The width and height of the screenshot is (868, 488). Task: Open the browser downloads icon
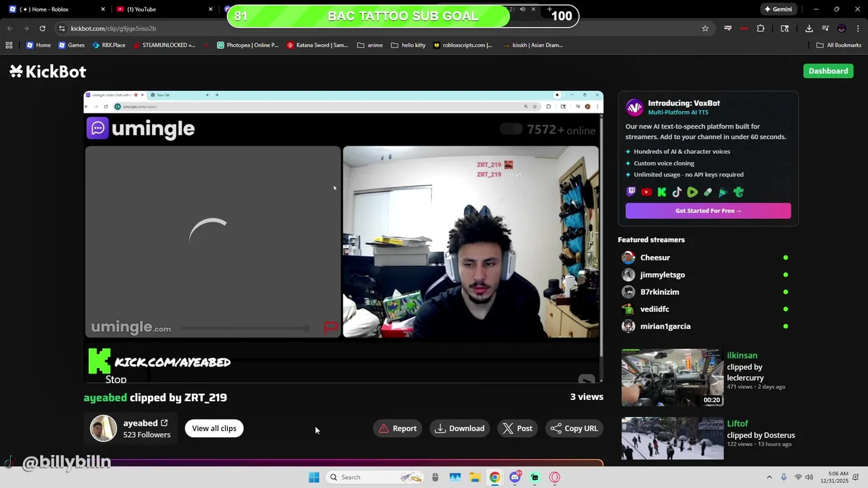(809, 28)
